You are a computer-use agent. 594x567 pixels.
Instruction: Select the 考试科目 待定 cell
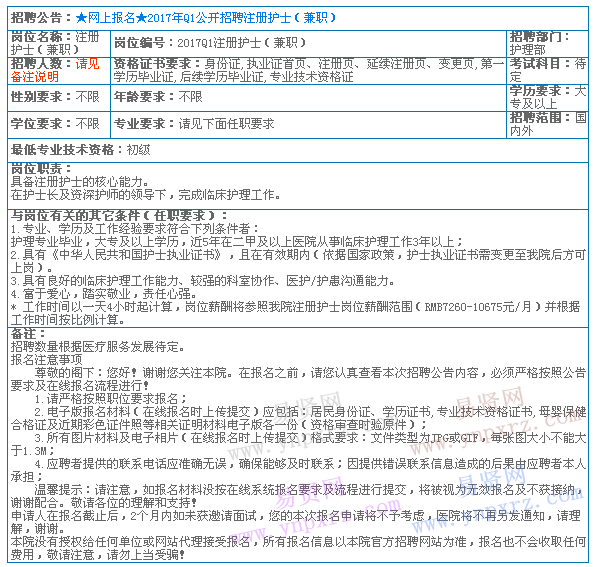tap(547, 71)
